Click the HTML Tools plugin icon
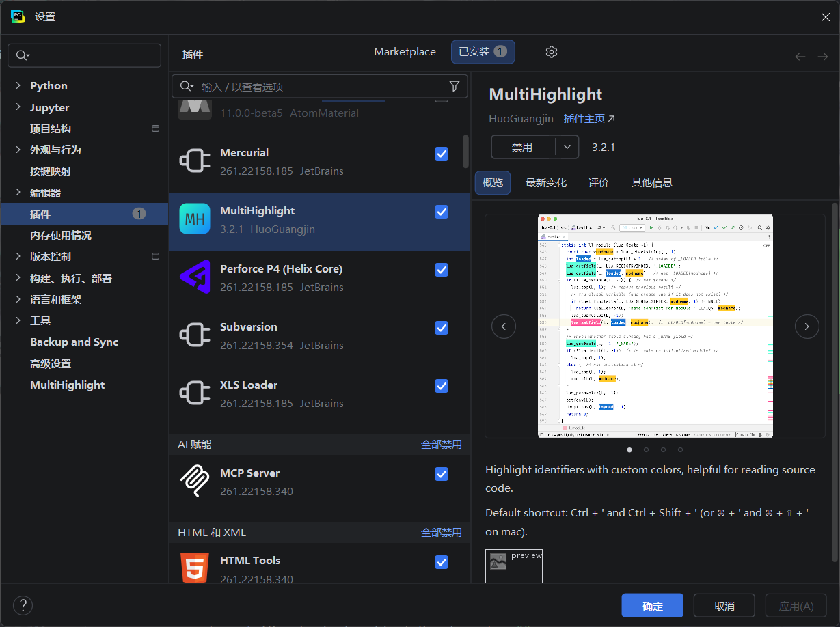Screen dimensions: 840x627 pyautogui.click(x=195, y=568)
